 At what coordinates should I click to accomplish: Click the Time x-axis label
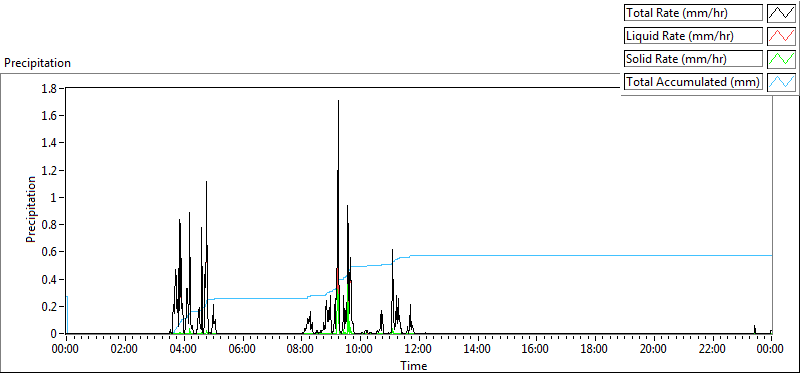click(414, 365)
